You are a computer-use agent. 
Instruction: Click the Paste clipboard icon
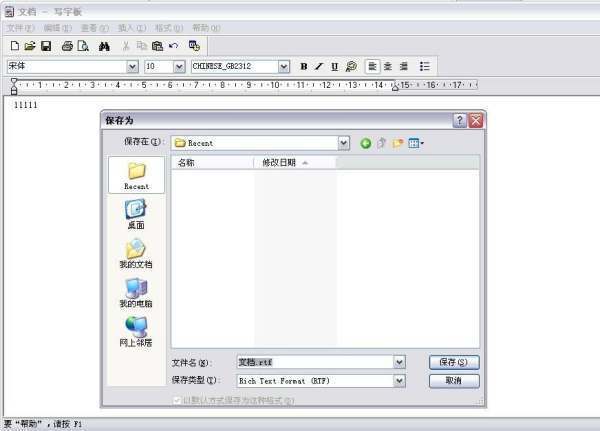pos(157,46)
